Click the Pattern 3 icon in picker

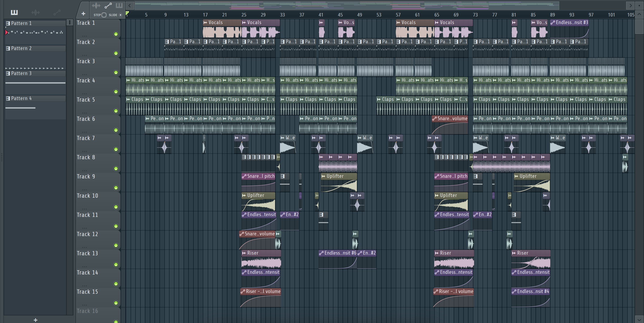point(8,73)
